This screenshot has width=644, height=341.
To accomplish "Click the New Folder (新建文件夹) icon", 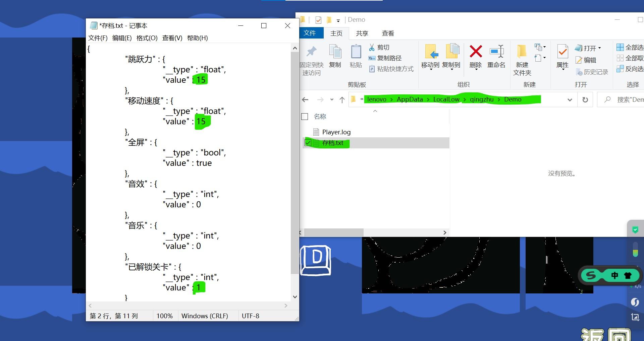I will pyautogui.click(x=522, y=52).
